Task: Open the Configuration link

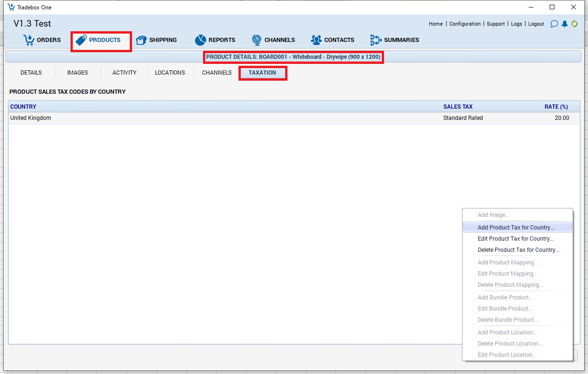Action: [465, 24]
